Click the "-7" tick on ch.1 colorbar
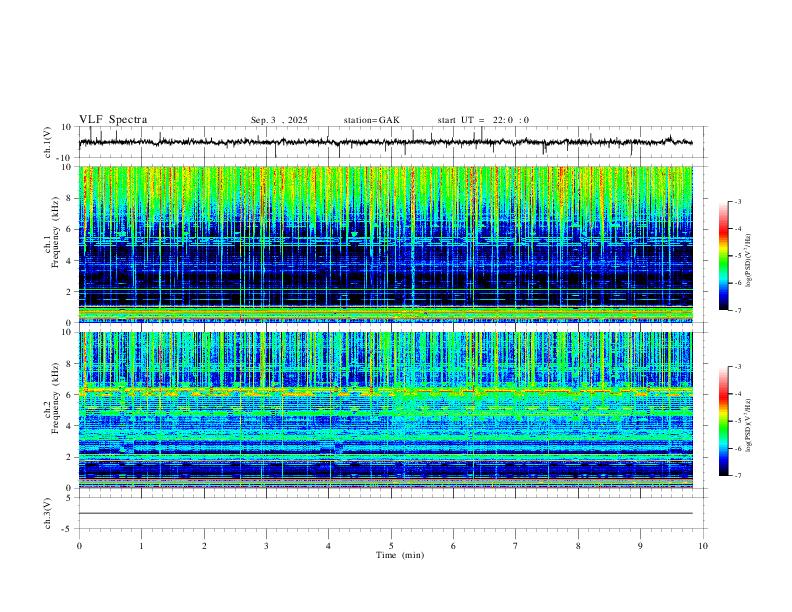792x612 pixels. pyautogui.click(x=738, y=310)
